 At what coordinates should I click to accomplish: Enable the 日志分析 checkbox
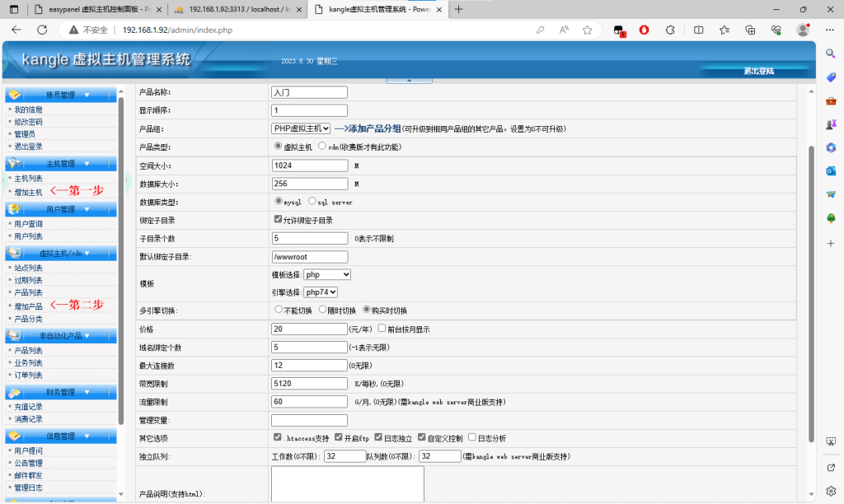472,437
